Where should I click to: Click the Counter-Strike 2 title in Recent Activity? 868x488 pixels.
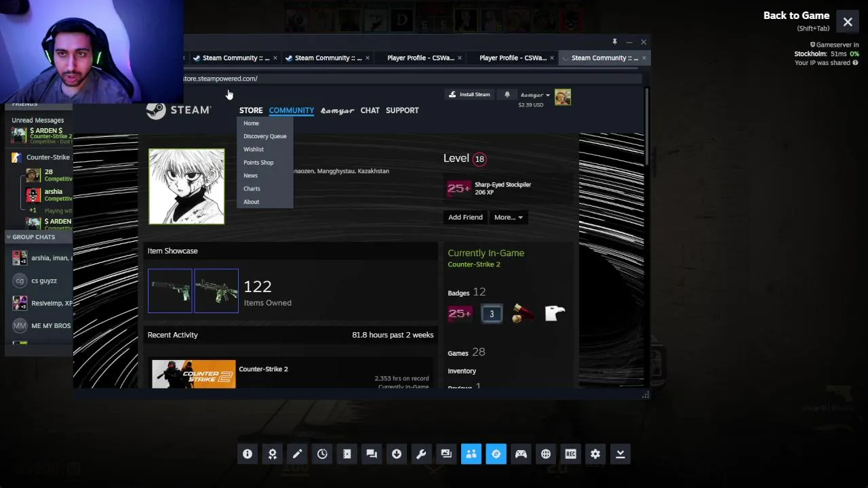point(263,369)
